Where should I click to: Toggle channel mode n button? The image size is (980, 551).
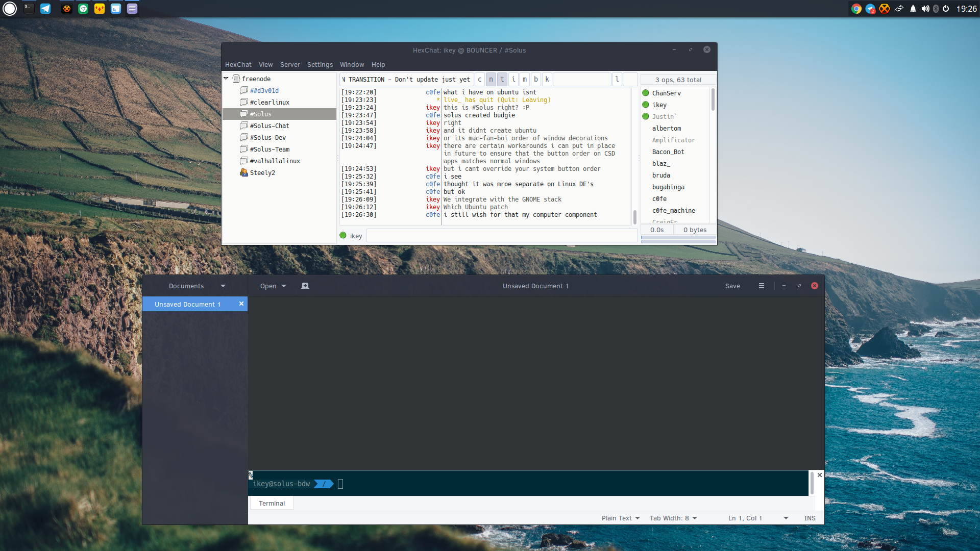click(x=491, y=79)
